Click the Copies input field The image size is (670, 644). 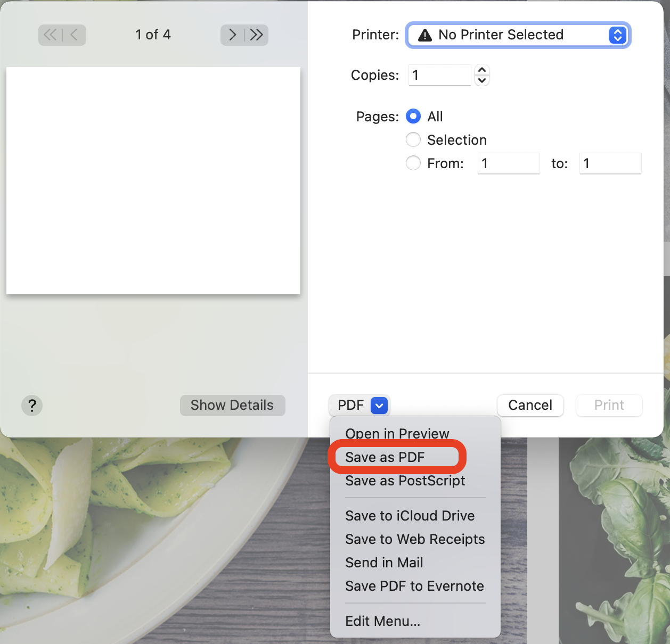440,75
